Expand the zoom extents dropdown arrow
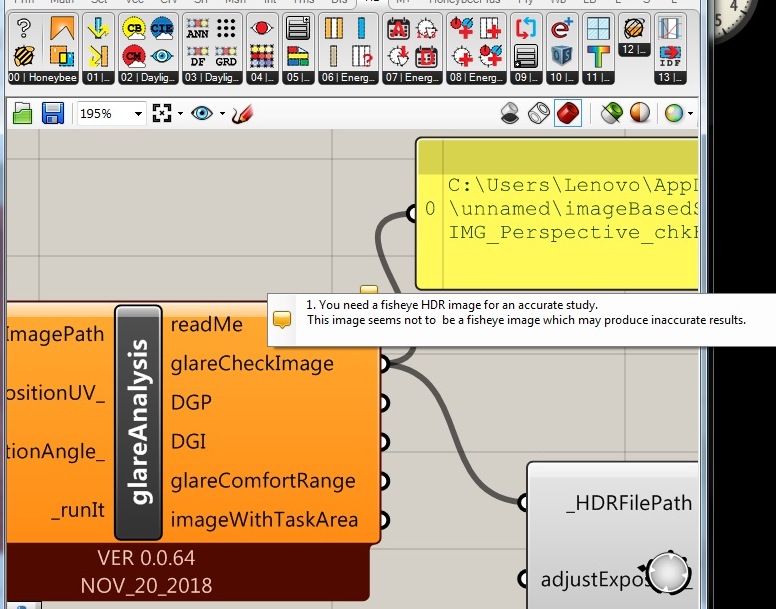Screen dimensions: 776x609 pyautogui.click(x=180, y=114)
